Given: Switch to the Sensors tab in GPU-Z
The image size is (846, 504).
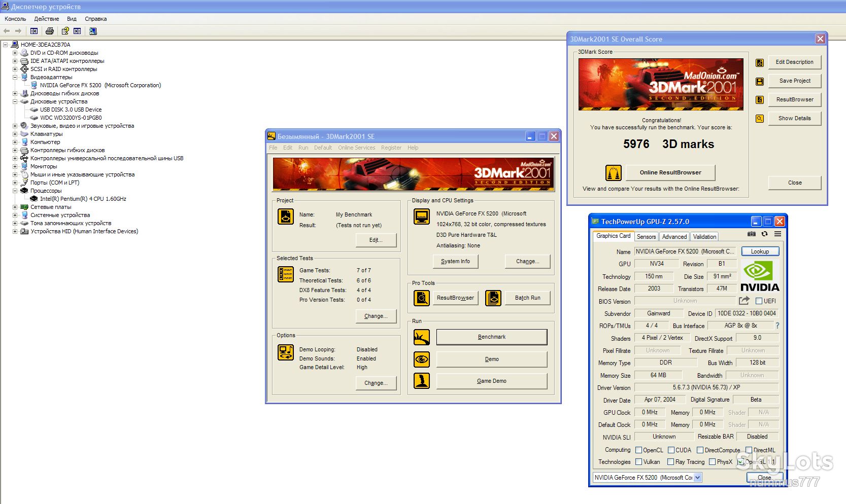Looking at the screenshot, I should point(646,237).
